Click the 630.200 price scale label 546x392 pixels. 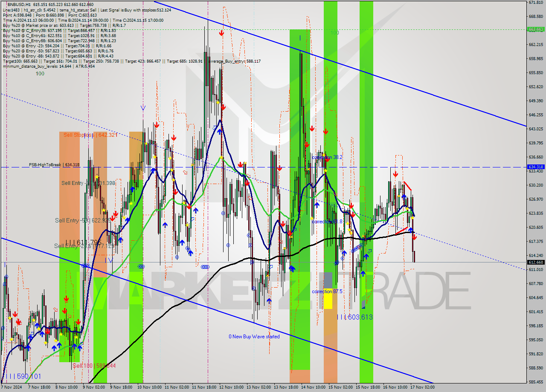point(536,185)
